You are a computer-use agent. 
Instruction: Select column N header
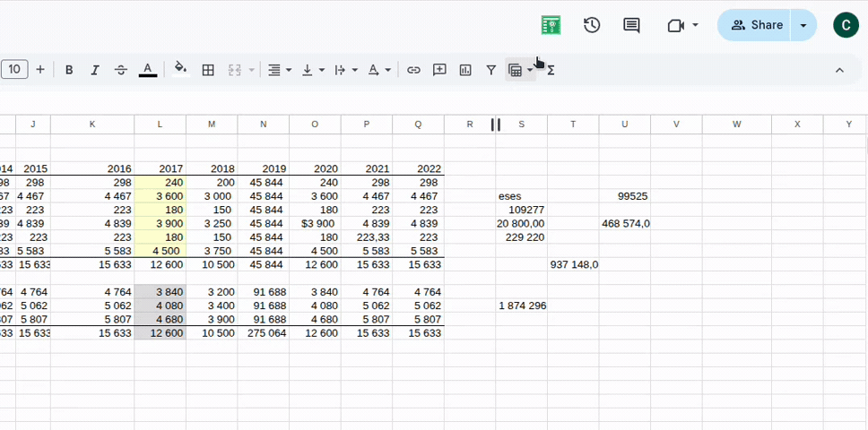tap(263, 125)
